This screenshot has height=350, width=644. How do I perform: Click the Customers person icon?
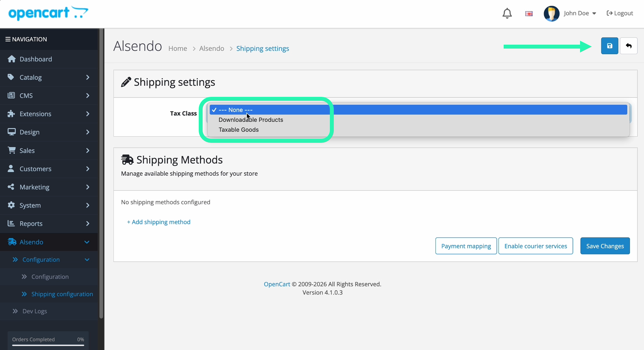11,168
